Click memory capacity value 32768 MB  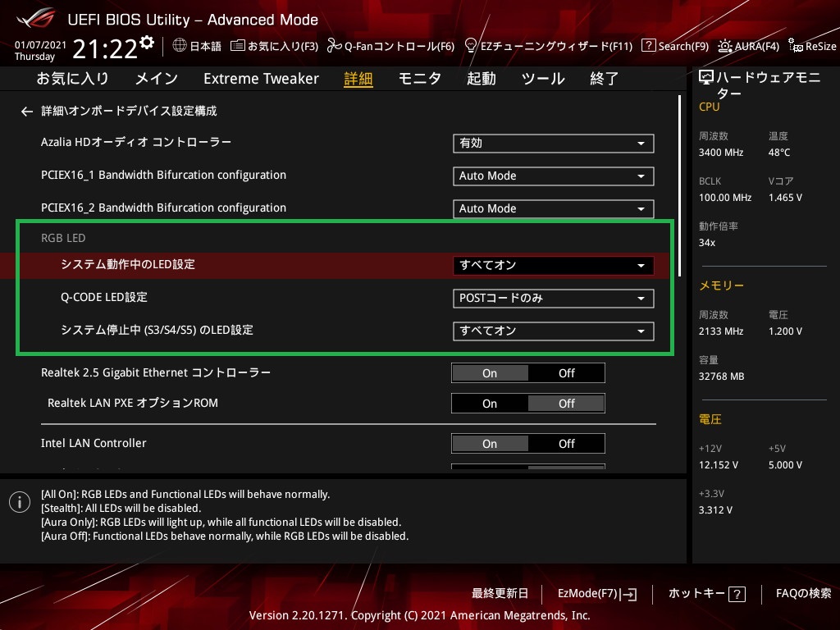coord(722,377)
